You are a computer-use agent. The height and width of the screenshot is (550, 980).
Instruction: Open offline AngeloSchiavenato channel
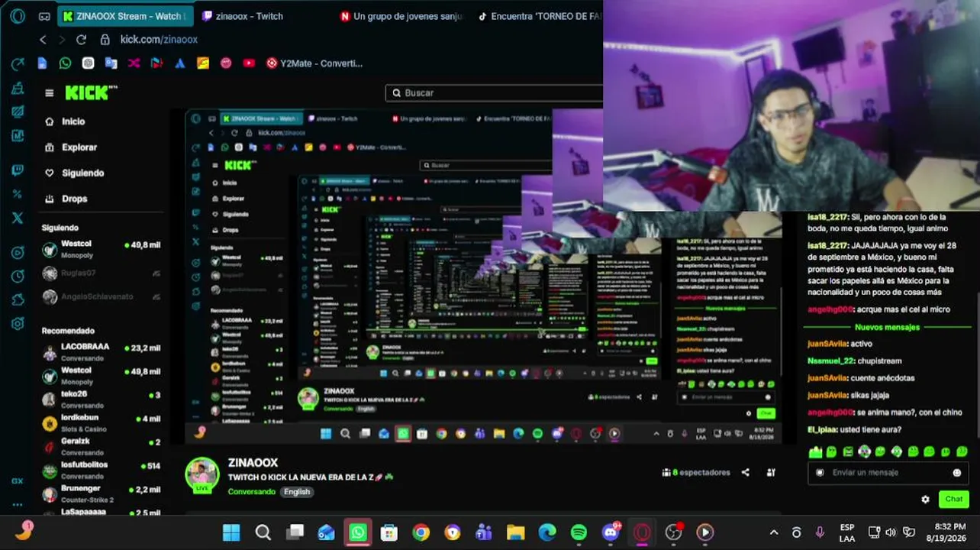(102, 296)
